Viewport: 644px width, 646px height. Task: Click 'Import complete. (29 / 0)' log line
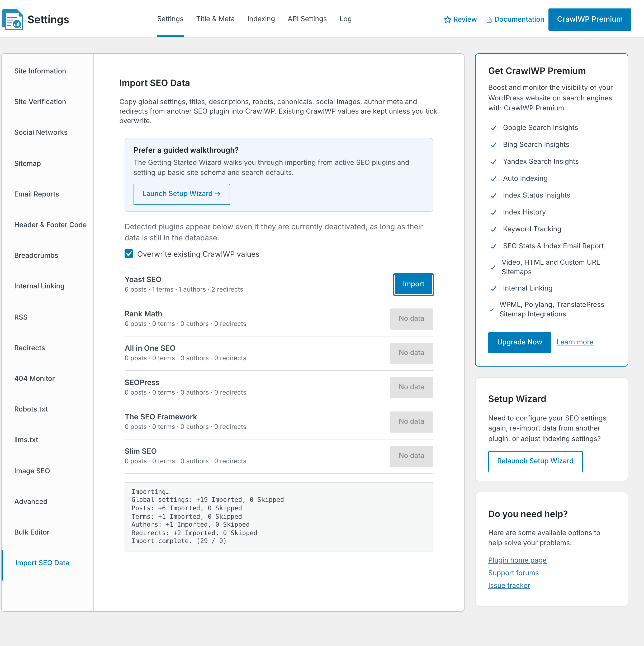(x=179, y=541)
